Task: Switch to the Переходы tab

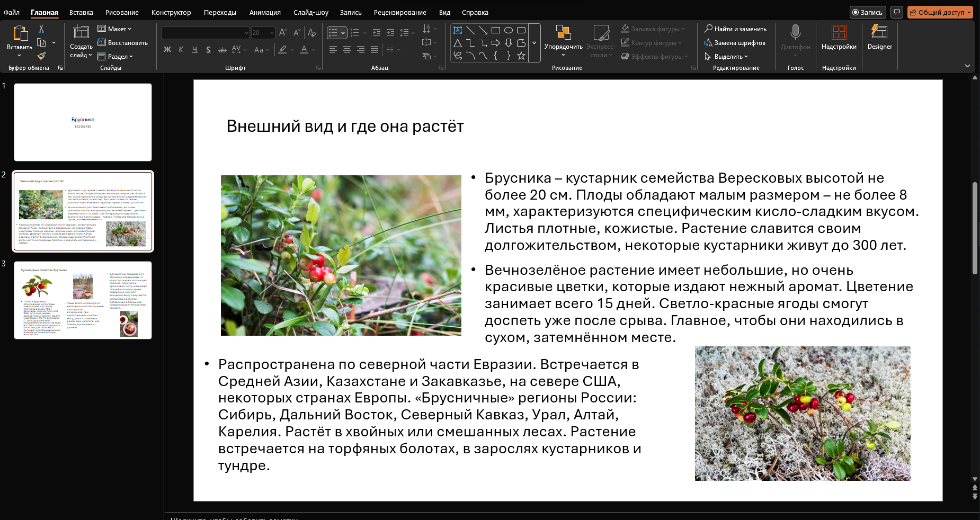Action: (x=220, y=12)
